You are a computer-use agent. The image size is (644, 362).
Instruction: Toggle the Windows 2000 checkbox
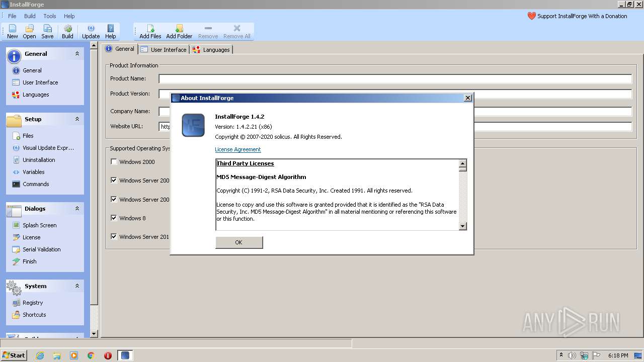[114, 162]
